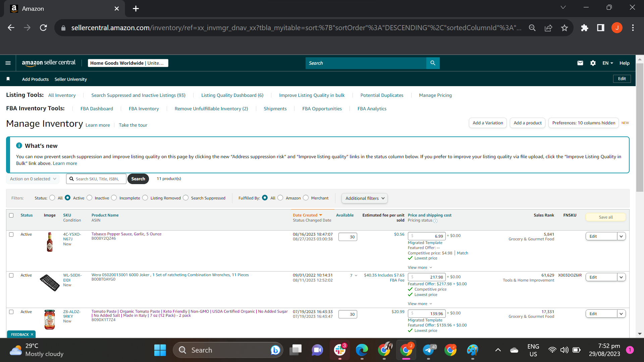This screenshot has width=644, height=362.
Task: Open Microsoft Edge from the taskbar
Action: 362,350
